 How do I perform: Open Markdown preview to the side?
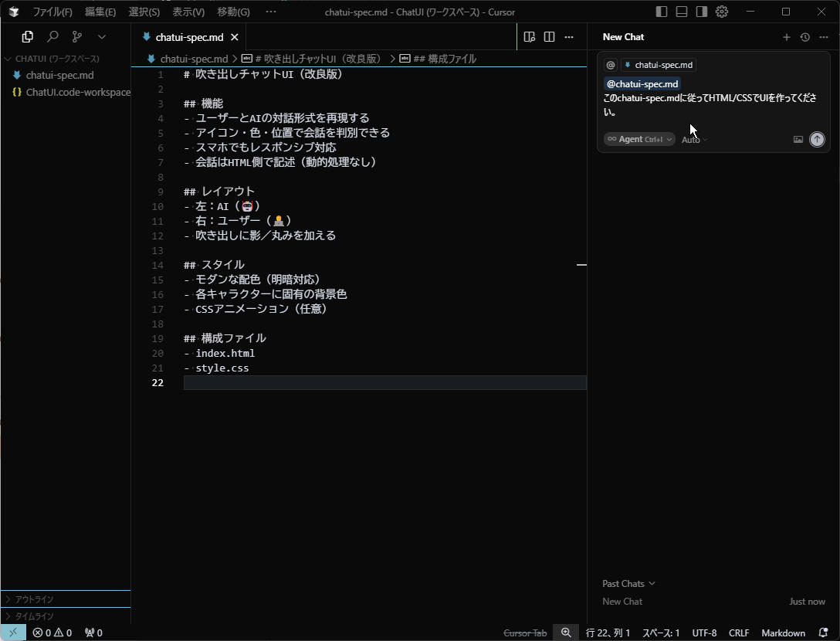[x=529, y=36]
